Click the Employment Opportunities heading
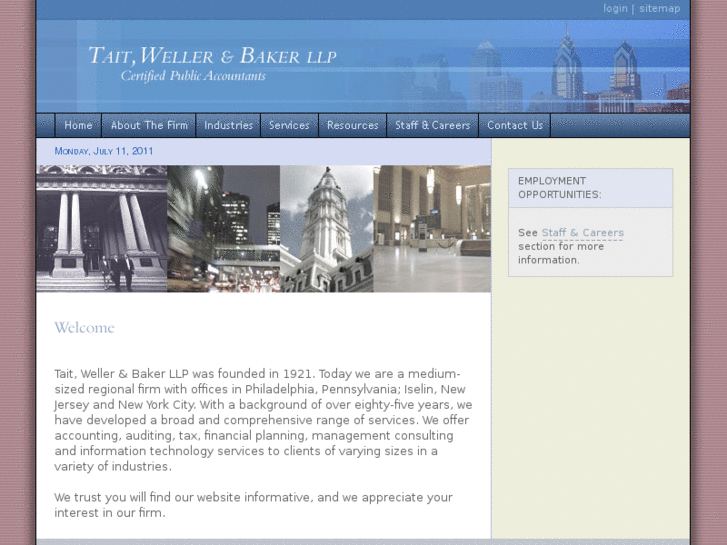This screenshot has width=727, height=545. [x=560, y=187]
